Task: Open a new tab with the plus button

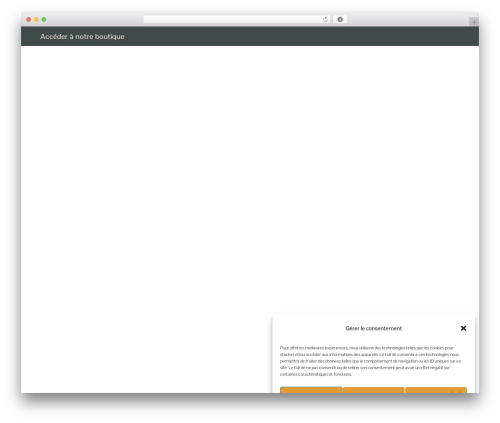Action: tap(474, 22)
